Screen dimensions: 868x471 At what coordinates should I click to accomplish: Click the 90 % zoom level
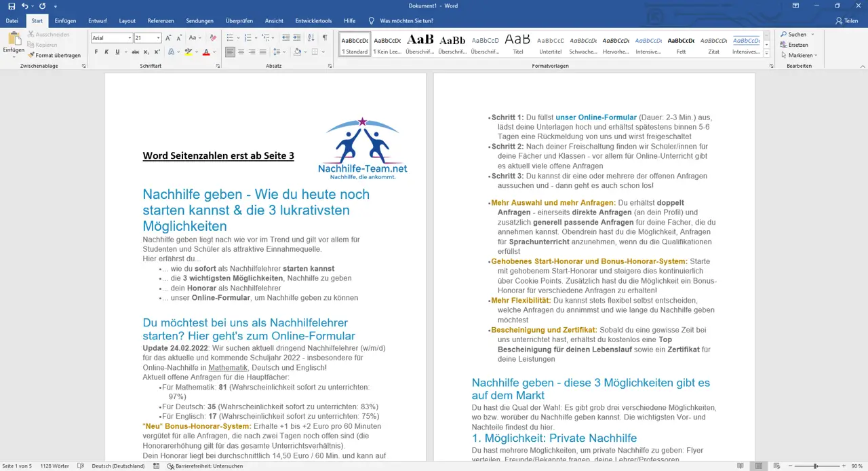[857, 466]
